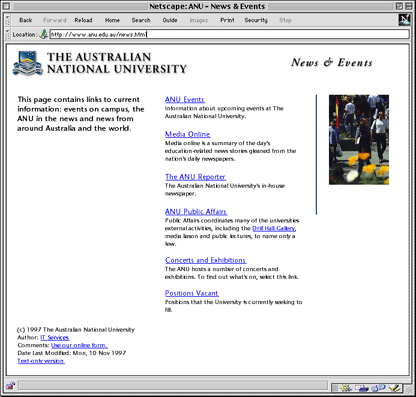The height and width of the screenshot is (397, 416).
Task: Open Navigator from the component bar
Action: 346,388
